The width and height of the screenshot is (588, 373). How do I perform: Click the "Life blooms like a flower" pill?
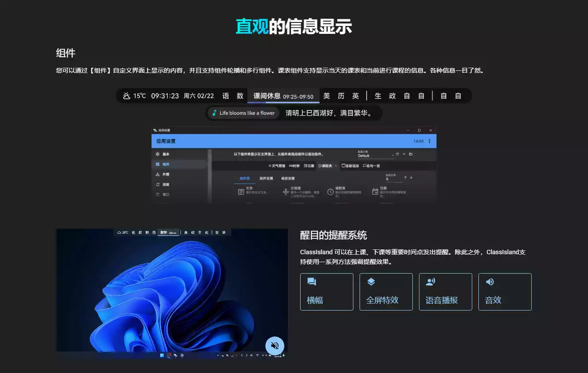click(x=243, y=113)
